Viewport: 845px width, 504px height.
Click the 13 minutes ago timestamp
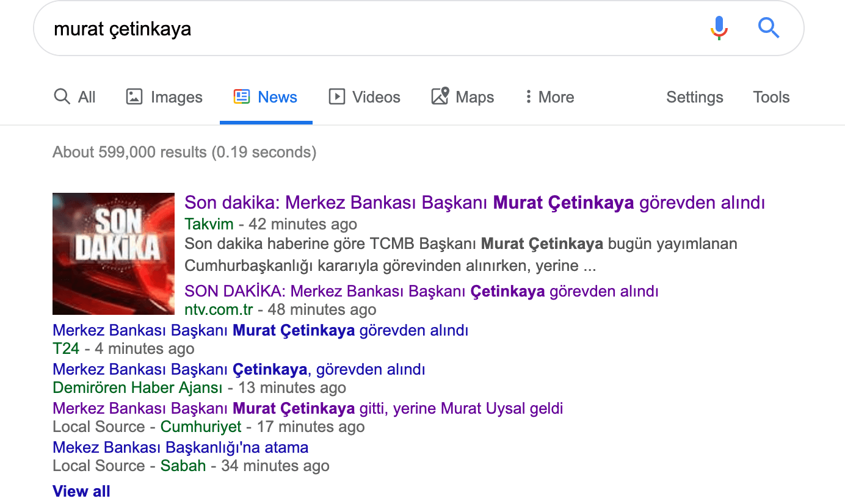tap(292, 388)
